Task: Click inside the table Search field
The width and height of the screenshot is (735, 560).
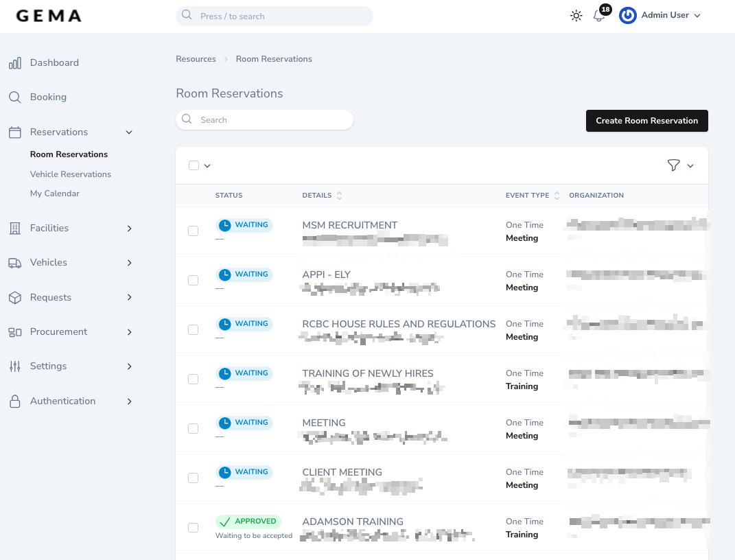Action: click(x=264, y=119)
